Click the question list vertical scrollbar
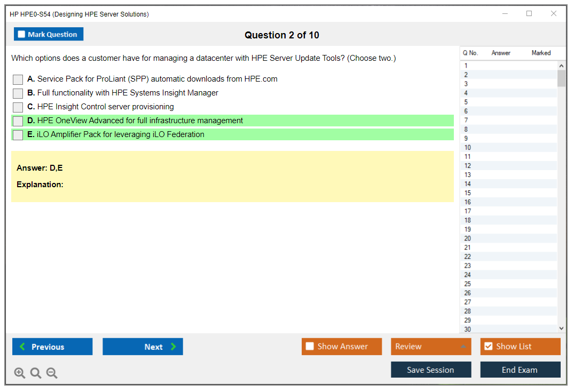Viewport: 574px width, 392px height. [x=561, y=77]
